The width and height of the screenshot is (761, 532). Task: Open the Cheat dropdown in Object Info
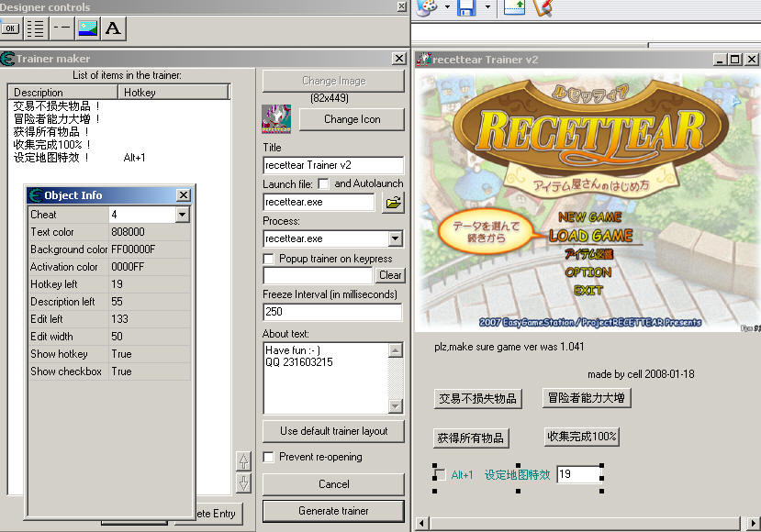182,215
